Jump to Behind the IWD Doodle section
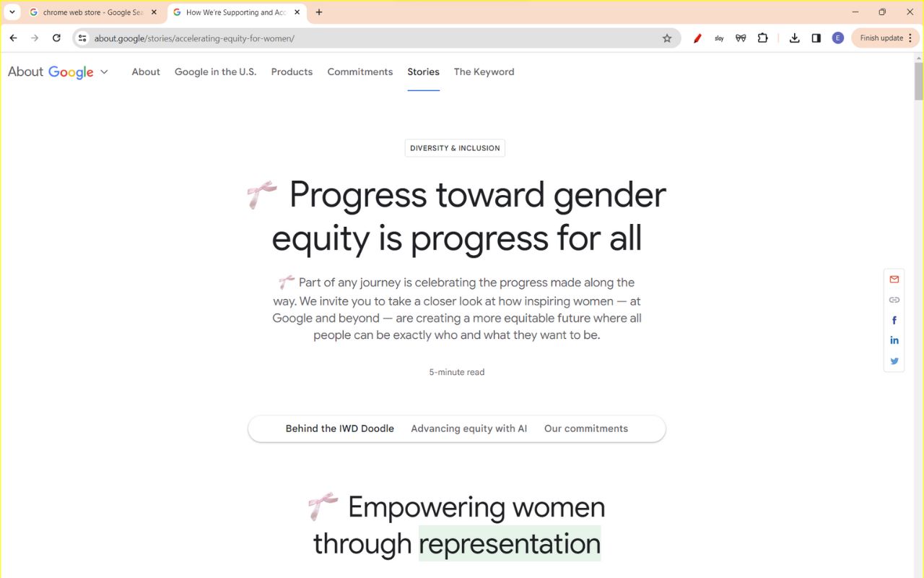This screenshot has height=578, width=924. pyautogui.click(x=340, y=428)
